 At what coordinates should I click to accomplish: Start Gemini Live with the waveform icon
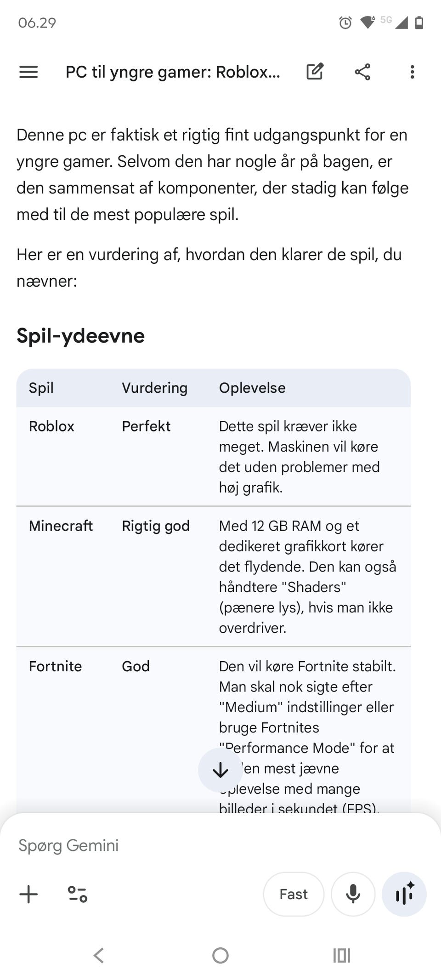point(403,894)
